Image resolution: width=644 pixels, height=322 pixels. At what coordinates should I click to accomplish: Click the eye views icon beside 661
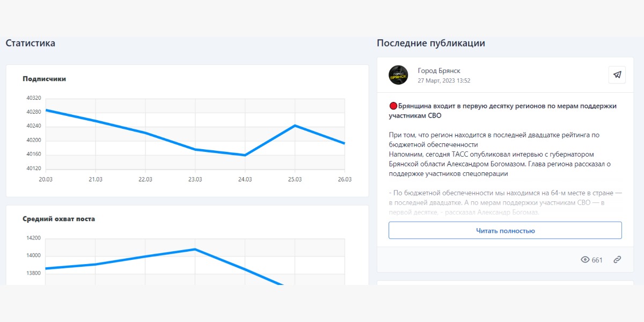[586, 260]
